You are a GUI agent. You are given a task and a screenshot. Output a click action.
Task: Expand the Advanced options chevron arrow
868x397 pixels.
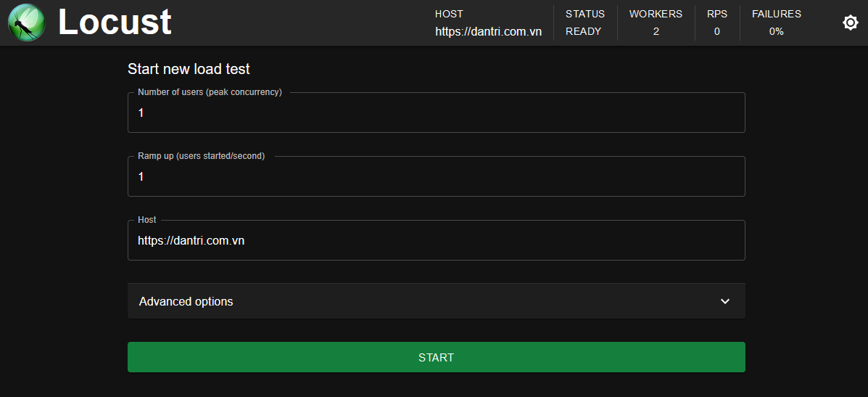tap(725, 301)
